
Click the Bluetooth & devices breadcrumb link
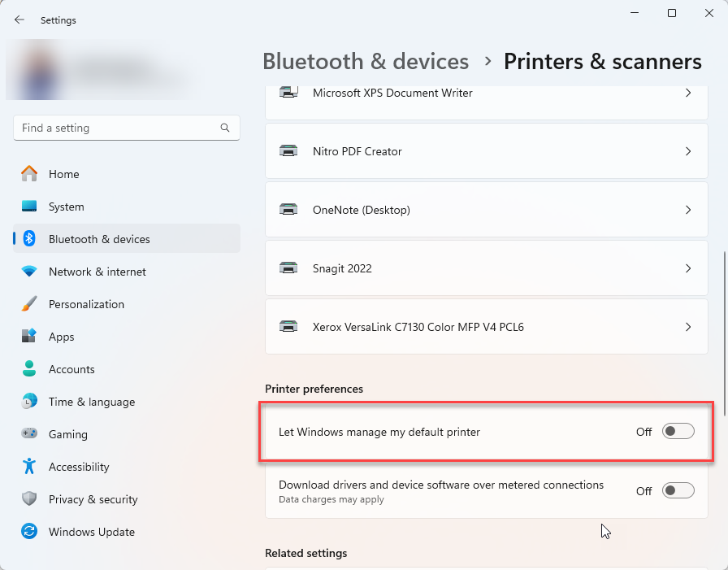[366, 62]
